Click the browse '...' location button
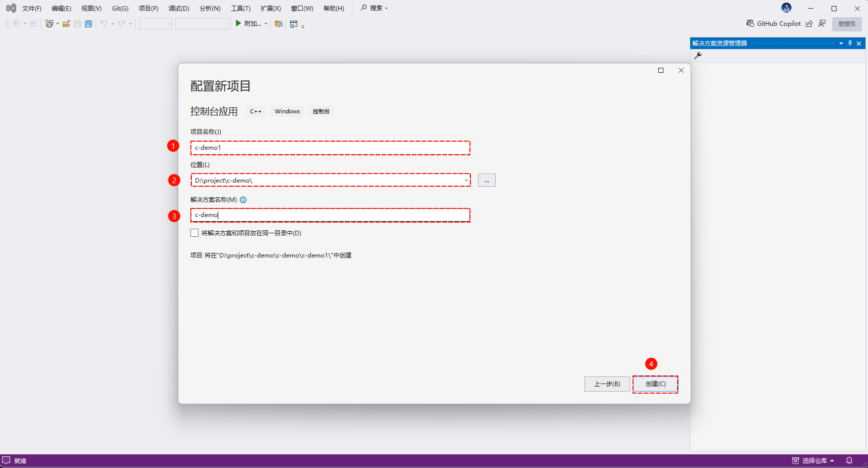 pyautogui.click(x=487, y=181)
